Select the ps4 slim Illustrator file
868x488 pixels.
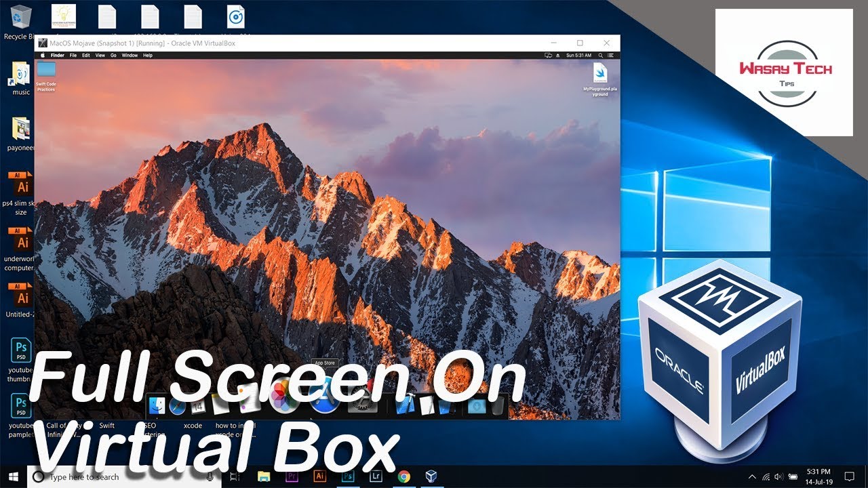click(21, 193)
